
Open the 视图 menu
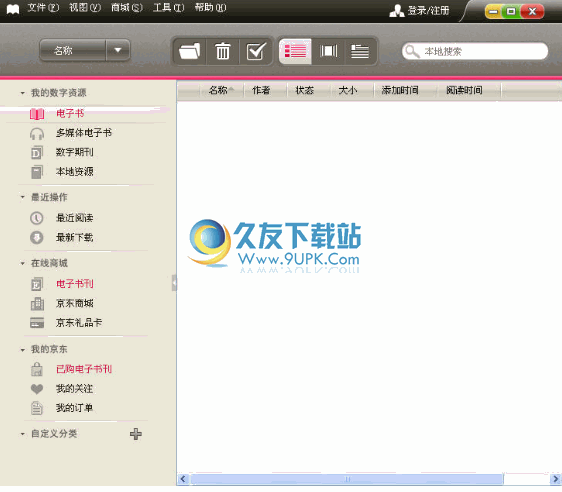click(x=85, y=8)
